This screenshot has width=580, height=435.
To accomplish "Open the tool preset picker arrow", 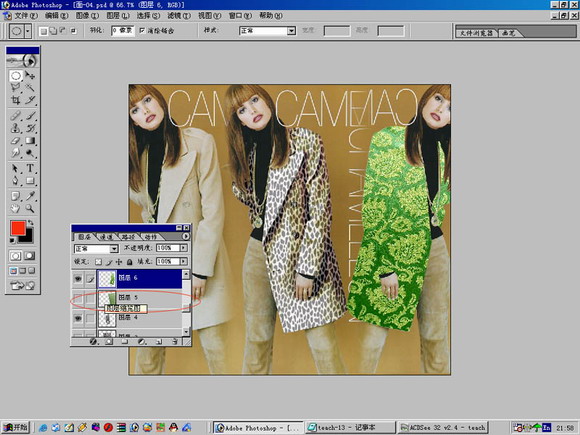I will (x=28, y=31).
